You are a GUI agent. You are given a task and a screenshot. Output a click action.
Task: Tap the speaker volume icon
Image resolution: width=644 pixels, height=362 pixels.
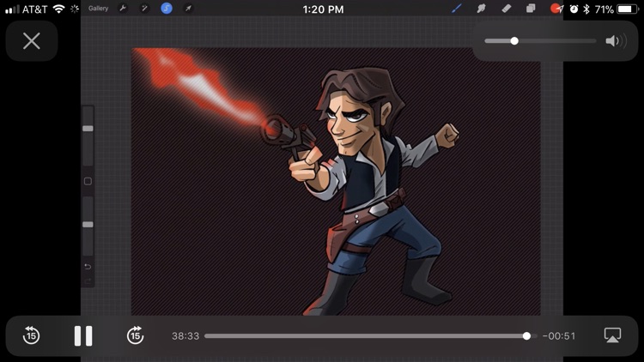point(616,41)
